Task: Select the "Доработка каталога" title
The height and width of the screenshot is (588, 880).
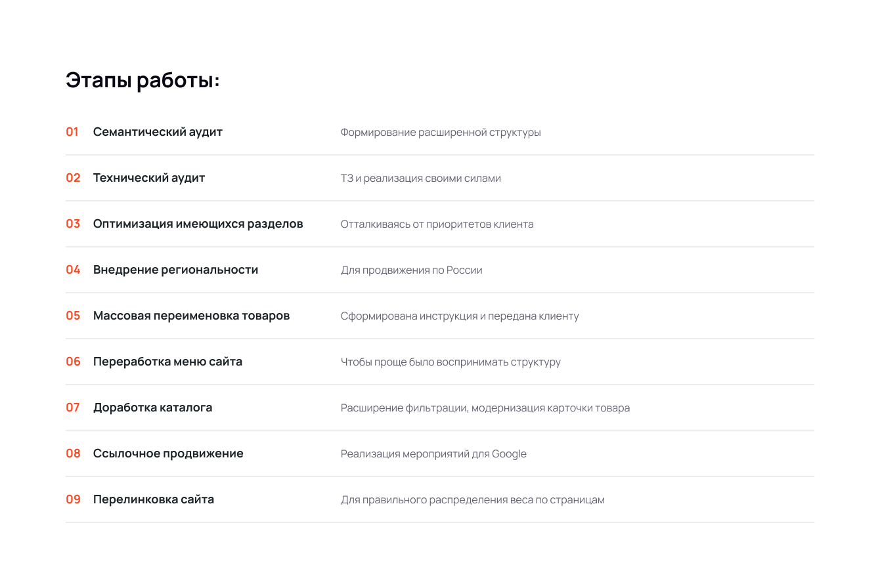Action: tap(152, 408)
